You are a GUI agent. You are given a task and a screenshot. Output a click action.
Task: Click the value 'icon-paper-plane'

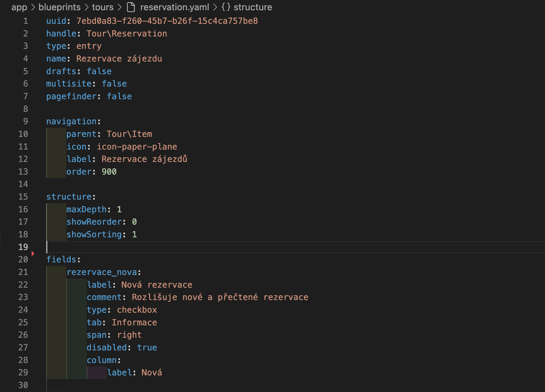(x=137, y=147)
